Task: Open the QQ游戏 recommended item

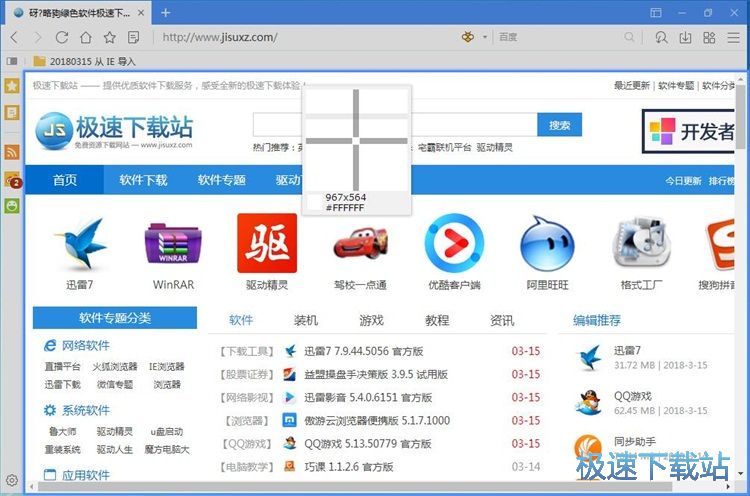Action: click(x=632, y=396)
